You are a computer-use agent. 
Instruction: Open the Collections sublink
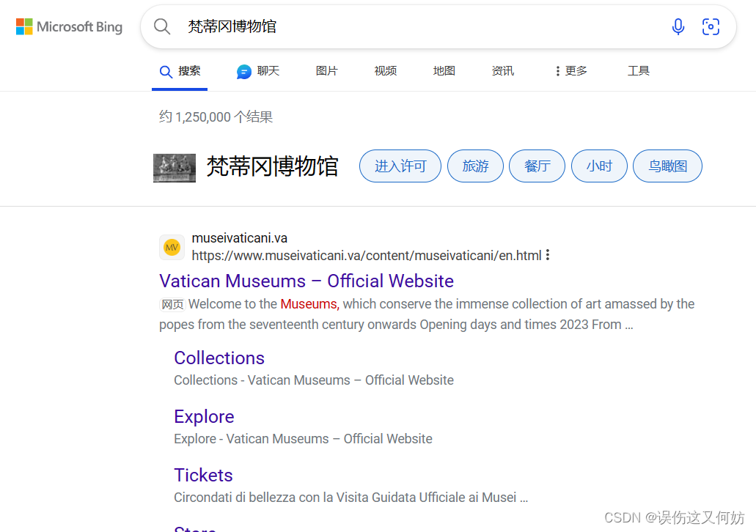point(219,358)
